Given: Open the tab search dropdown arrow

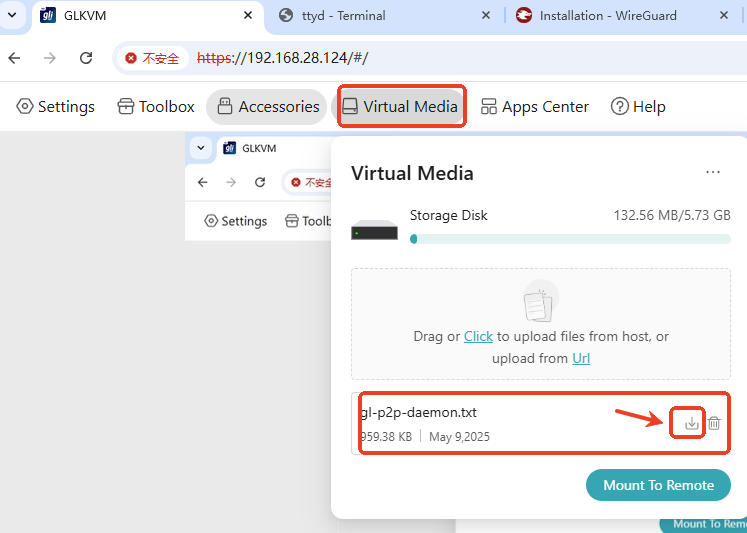Looking at the screenshot, I should [12, 15].
